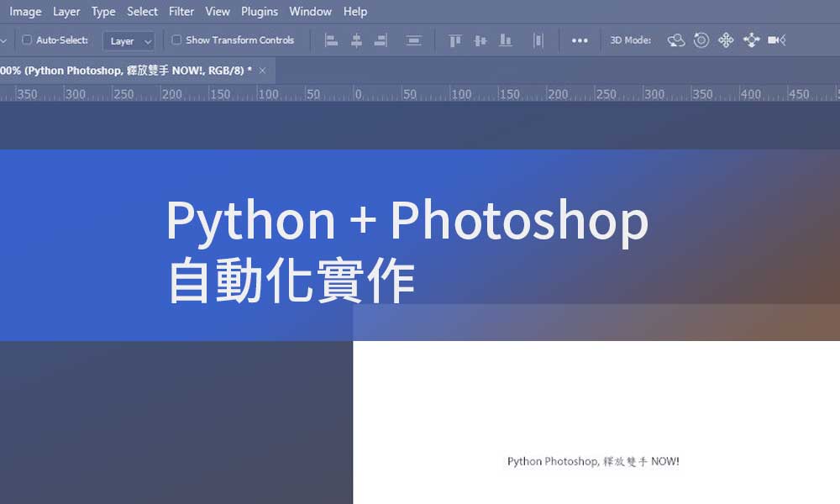
Task: Click the Align top edges icon
Action: tap(454, 40)
